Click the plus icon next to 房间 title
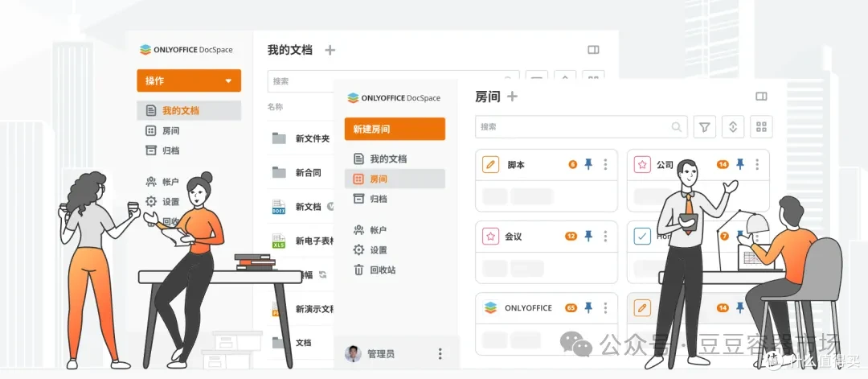The image size is (868, 379). click(x=513, y=97)
